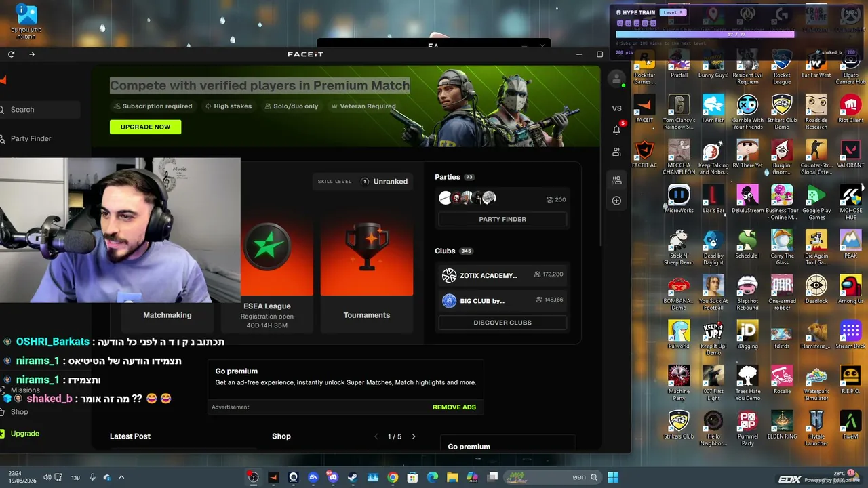The width and height of the screenshot is (868, 488).
Task: Go to previous Shop page arrow
Action: tap(376, 436)
